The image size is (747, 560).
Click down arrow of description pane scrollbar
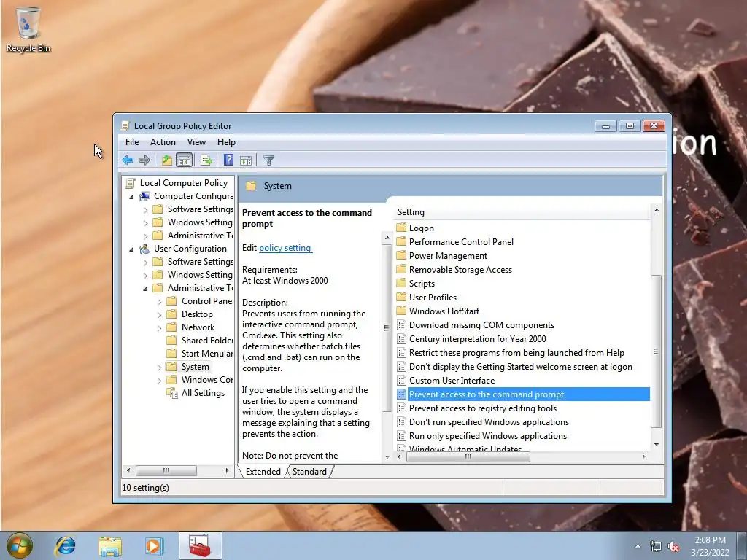tap(387, 456)
